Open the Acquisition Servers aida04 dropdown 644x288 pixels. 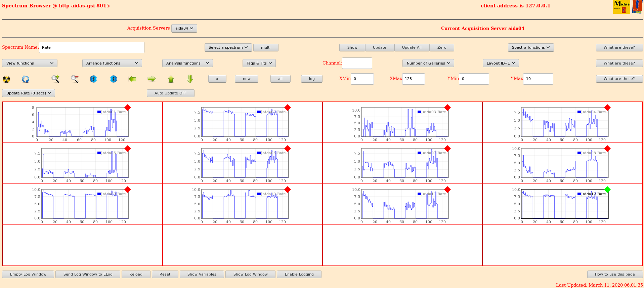tap(184, 28)
